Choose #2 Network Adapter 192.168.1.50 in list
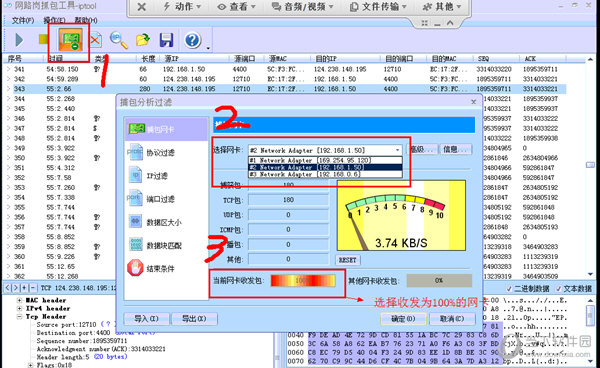The image size is (600, 368). [325, 167]
